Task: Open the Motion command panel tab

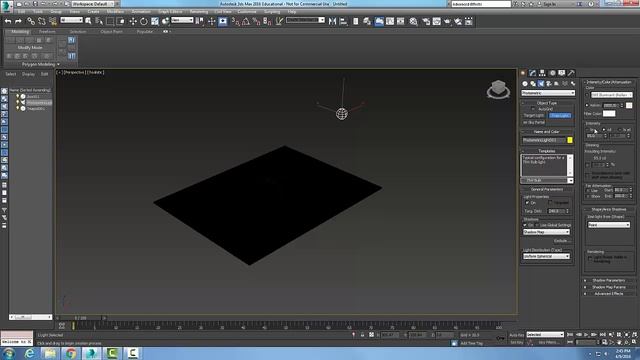Action: tap(552, 73)
